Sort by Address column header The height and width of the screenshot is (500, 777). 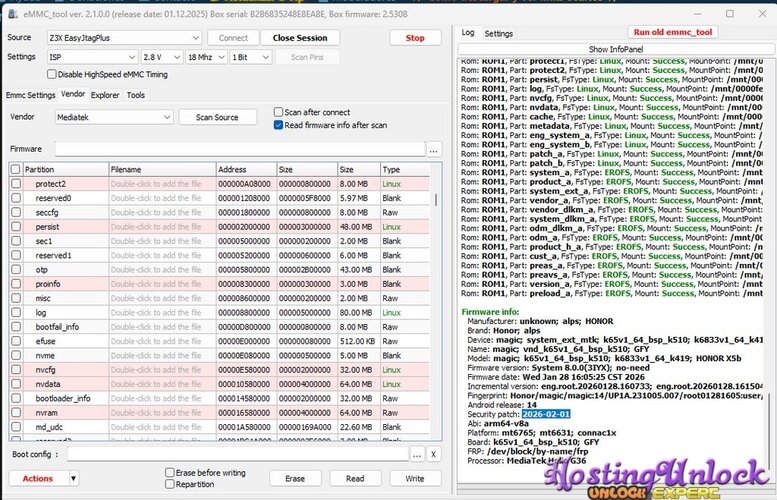246,169
